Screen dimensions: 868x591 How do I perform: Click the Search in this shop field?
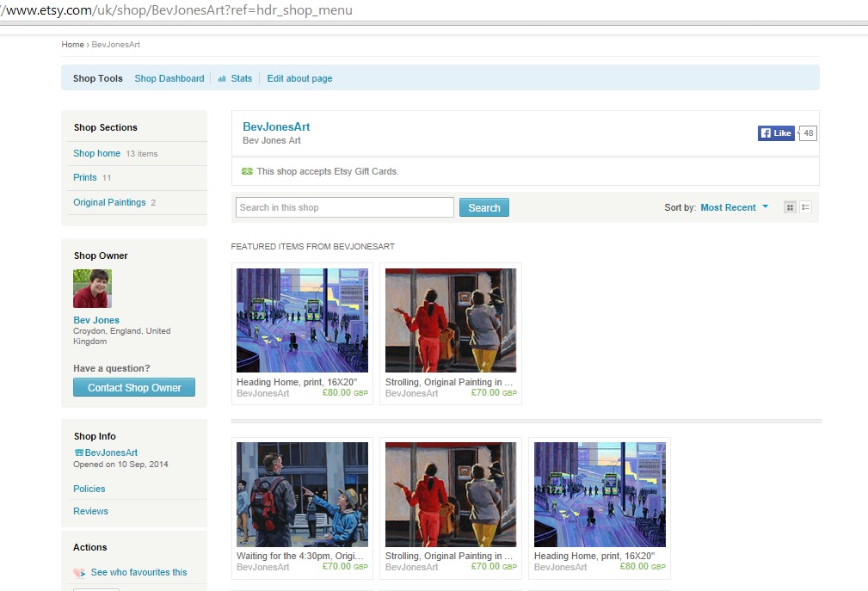pos(345,207)
